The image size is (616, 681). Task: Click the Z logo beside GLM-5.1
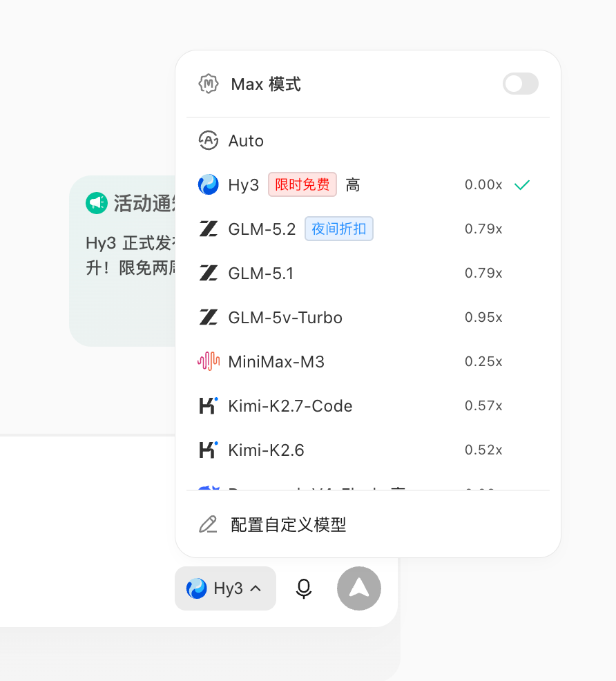(209, 274)
